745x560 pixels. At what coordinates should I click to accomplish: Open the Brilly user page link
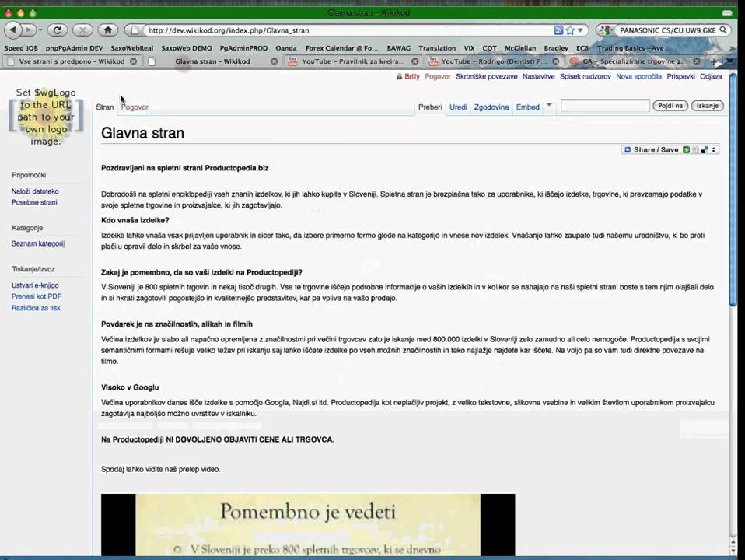tap(412, 76)
